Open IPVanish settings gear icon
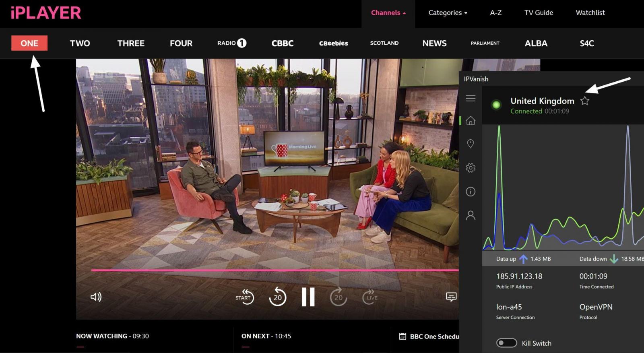This screenshot has height=353, width=644. [471, 168]
